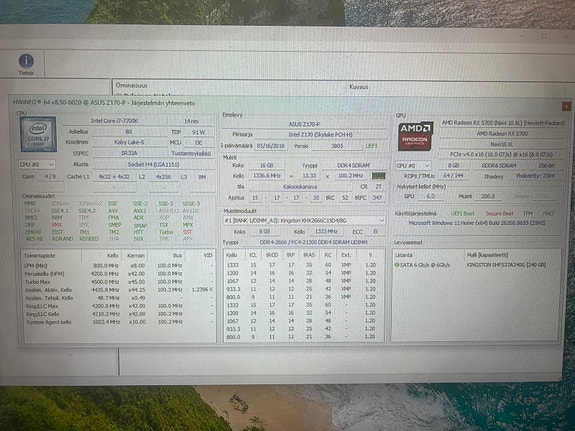Click the DDR4 SDRAM memory type field
This screenshot has width=575, height=431.
[x=353, y=165]
